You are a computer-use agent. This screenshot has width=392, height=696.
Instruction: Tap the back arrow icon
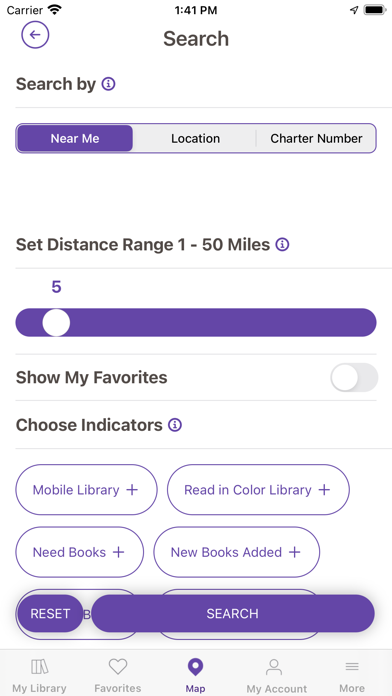(x=35, y=35)
